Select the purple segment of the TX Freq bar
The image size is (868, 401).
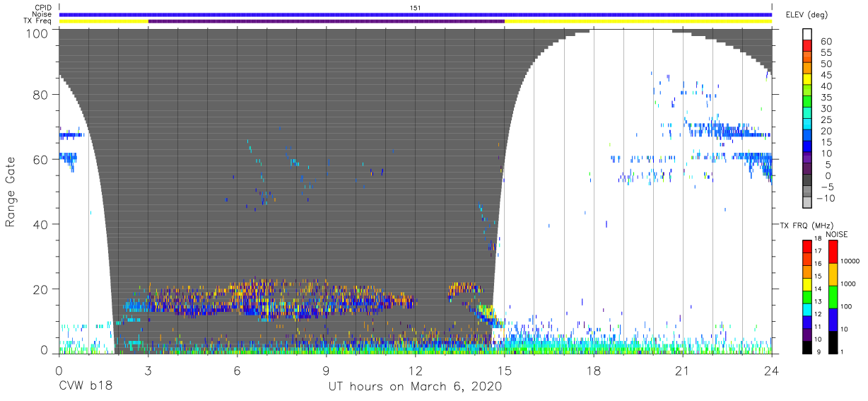327,21
